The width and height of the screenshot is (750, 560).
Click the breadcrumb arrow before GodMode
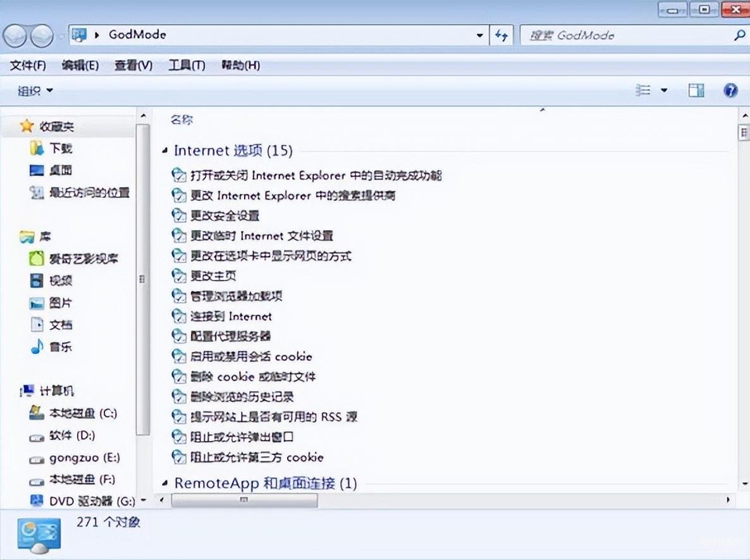click(x=97, y=35)
